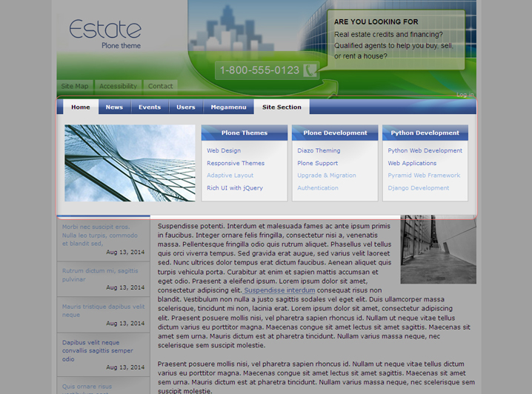This screenshot has height=394, width=532.
Task: Open Mauris tristique dapibus velit neque item
Action: coord(103,310)
